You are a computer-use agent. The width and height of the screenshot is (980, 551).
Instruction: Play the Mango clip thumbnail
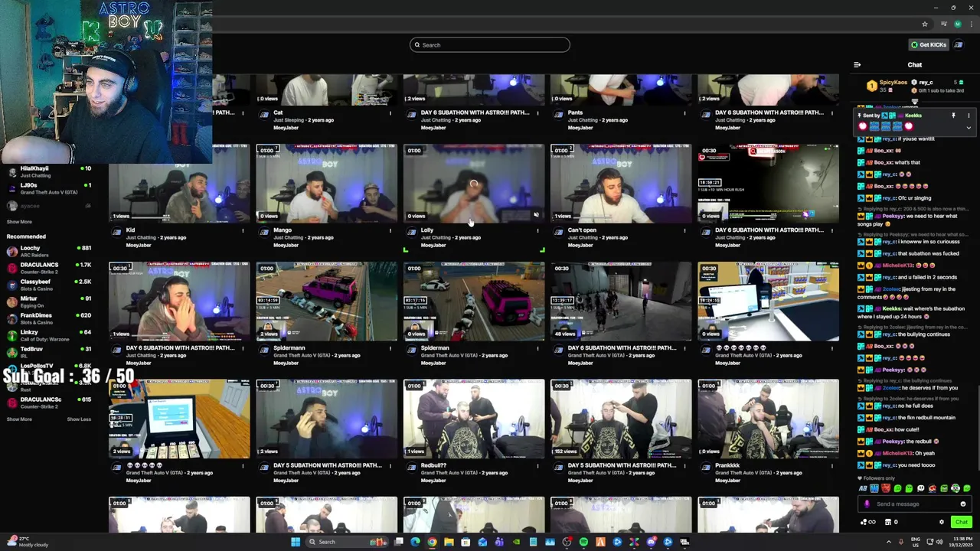[x=327, y=183]
